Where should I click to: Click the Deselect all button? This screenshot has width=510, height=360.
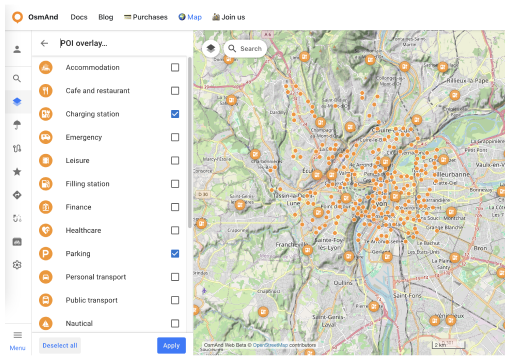click(60, 346)
